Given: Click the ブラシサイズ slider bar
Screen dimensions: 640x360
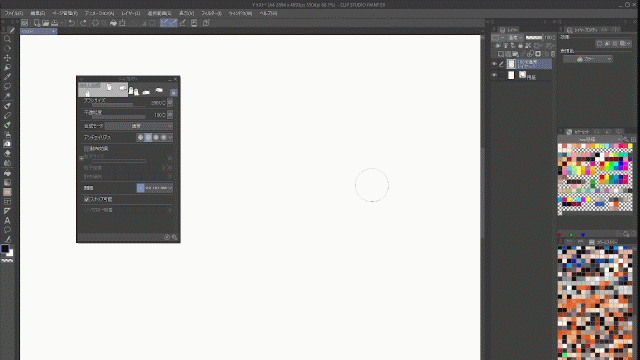Looking at the screenshot, I should (x=118, y=105).
